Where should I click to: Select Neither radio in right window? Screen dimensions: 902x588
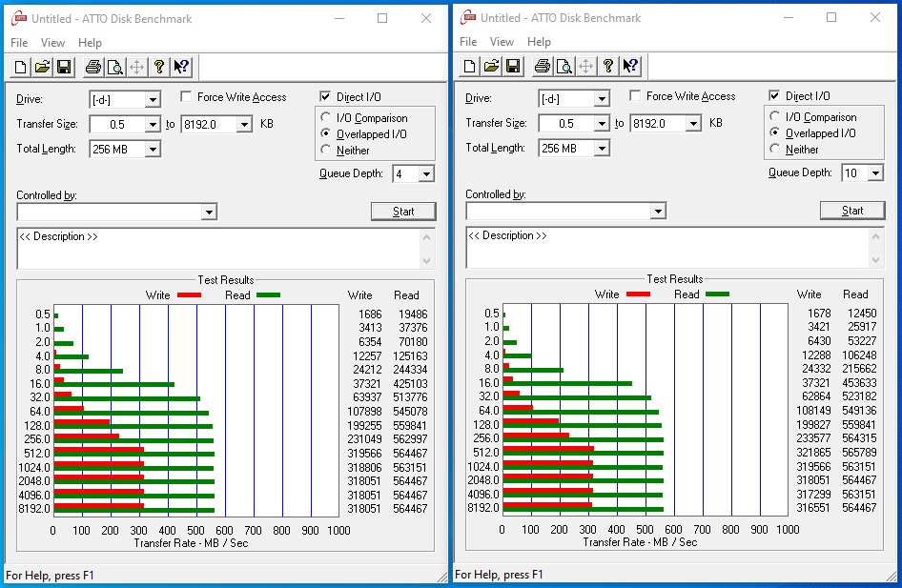point(775,149)
